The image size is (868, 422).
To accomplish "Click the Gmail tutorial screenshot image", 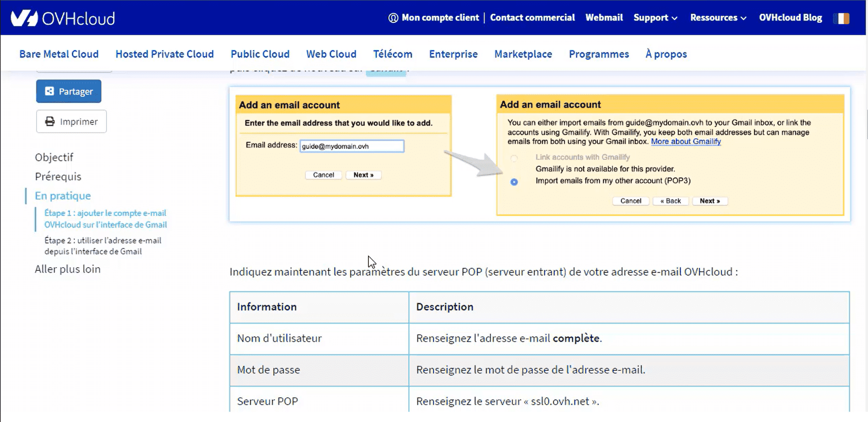I will pyautogui.click(x=540, y=154).
